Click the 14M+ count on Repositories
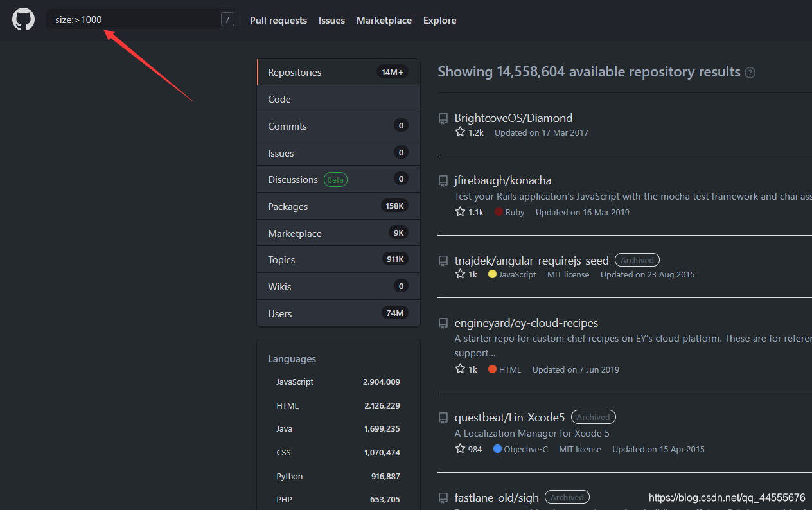The image size is (812, 510). click(393, 72)
